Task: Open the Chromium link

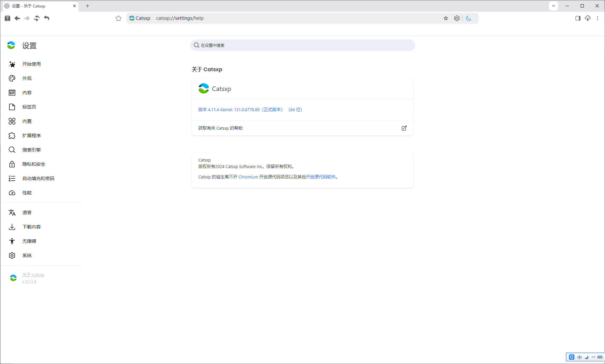Action: coord(248,177)
